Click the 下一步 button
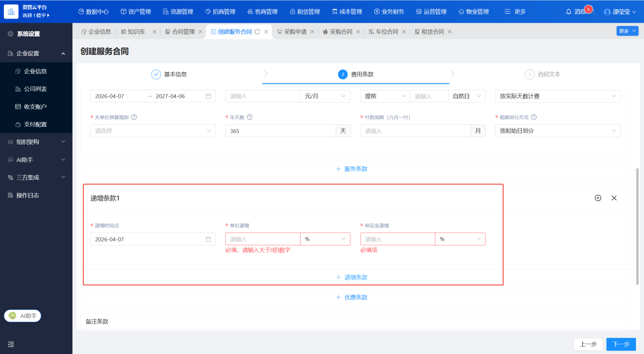Viewport: 644px width, 354px height. 621,344
